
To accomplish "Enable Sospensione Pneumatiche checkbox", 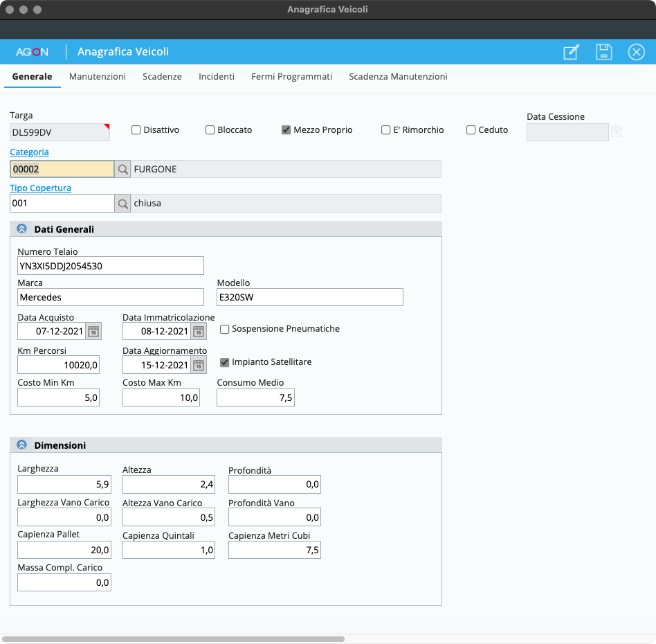I will (225, 329).
